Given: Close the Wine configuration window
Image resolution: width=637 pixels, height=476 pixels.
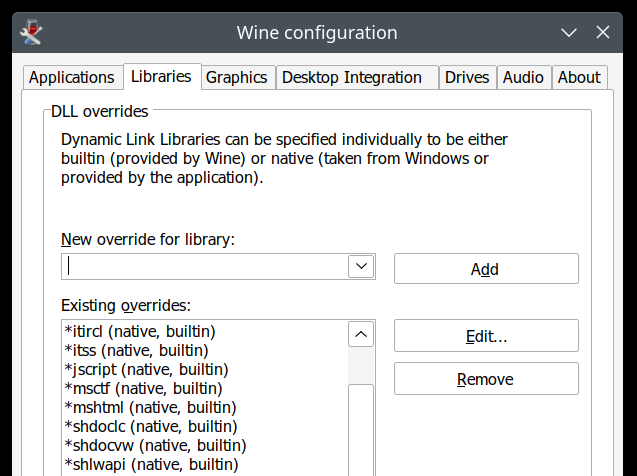Looking at the screenshot, I should coord(603,32).
